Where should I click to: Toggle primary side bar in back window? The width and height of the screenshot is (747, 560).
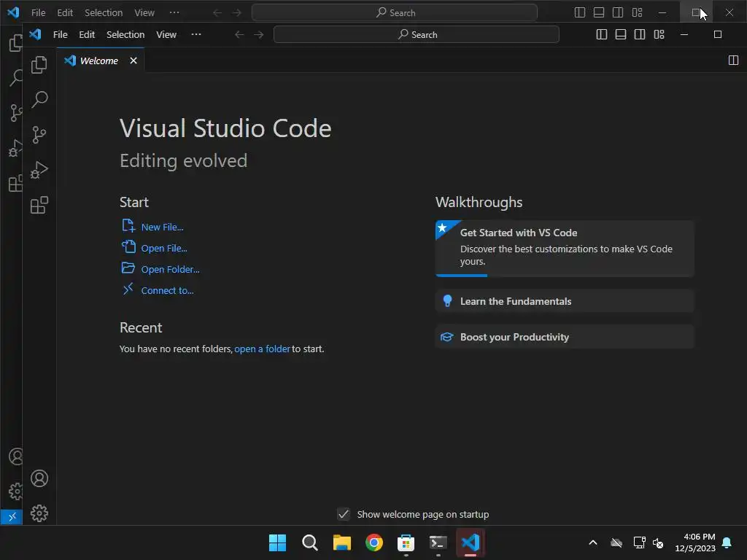click(580, 12)
